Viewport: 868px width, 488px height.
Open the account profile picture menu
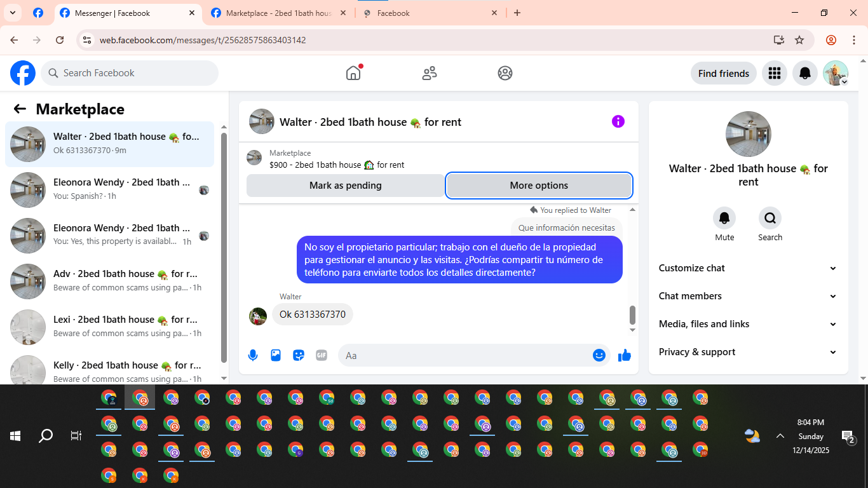[836, 73]
